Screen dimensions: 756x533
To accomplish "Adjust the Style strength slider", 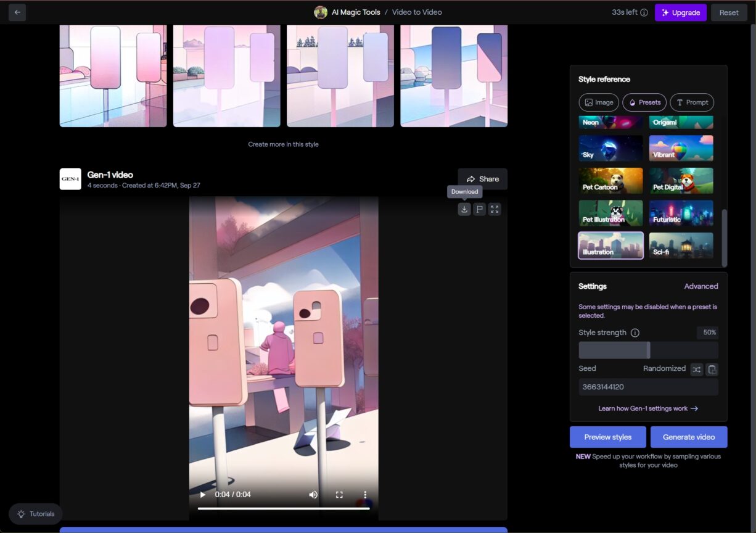I will click(648, 350).
